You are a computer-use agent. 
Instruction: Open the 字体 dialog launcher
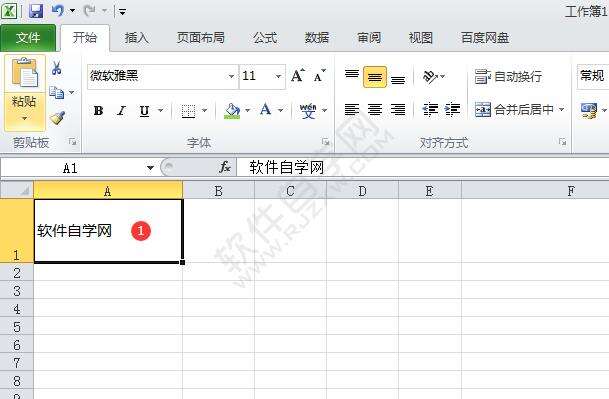[325, 142]
